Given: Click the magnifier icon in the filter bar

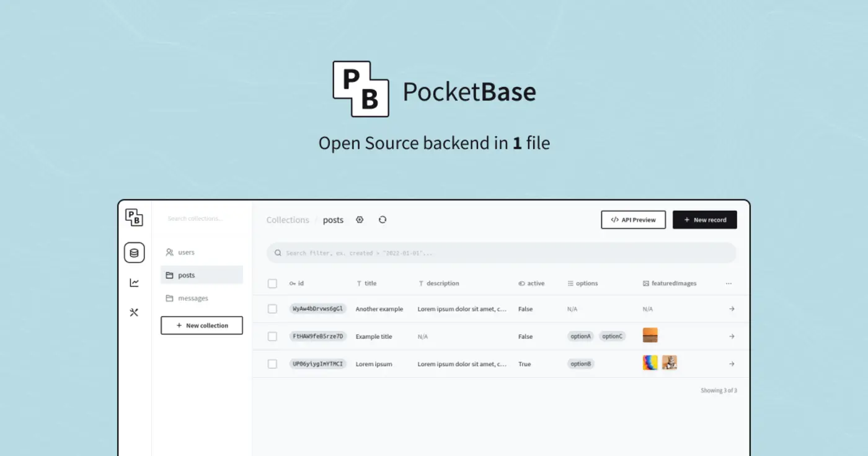Looking at the screenshot, I should pos(277,253).
